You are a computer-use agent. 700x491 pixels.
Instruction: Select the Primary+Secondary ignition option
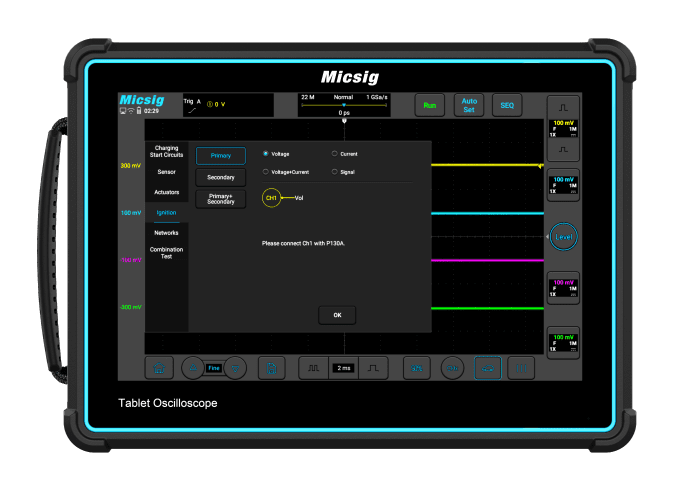220,198
